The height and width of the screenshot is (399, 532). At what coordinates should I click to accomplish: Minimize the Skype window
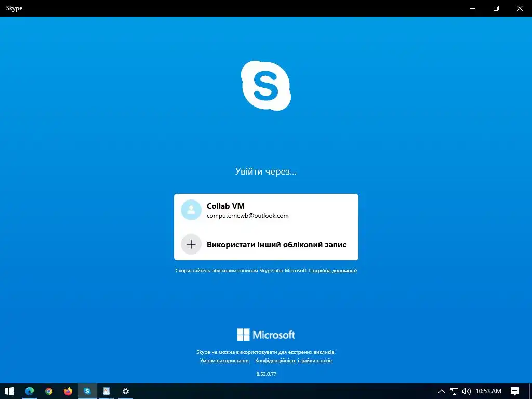472,8
